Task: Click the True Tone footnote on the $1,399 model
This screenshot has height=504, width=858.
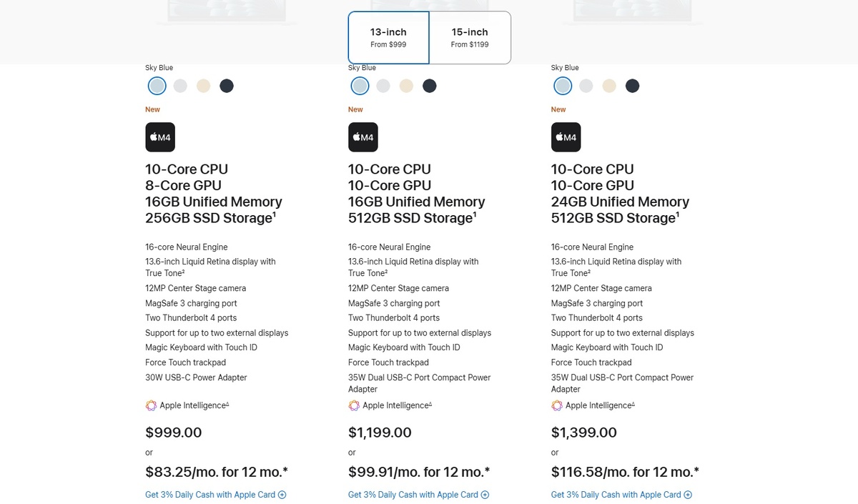Action: 589,272
